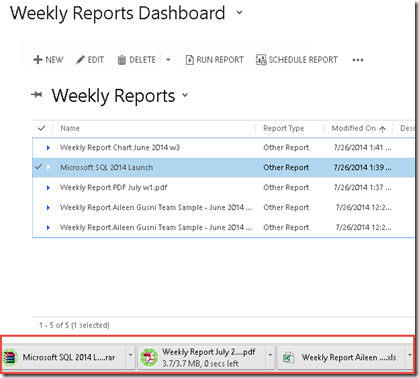Click the 7/26/2014 1:41 modified date cell
The height and width of the screenshot is (378, 419).
362,148
